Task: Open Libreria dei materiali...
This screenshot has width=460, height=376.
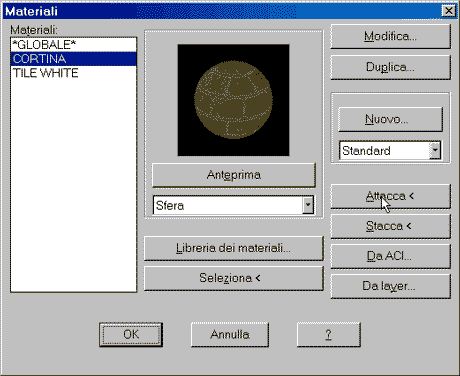Action: coord(234,248)
